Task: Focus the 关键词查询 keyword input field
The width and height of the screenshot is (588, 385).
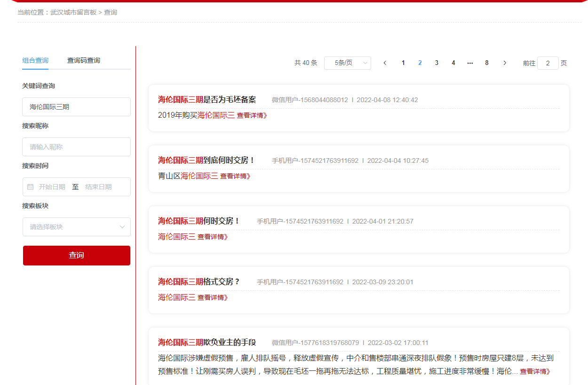Action: coord(76,107)
